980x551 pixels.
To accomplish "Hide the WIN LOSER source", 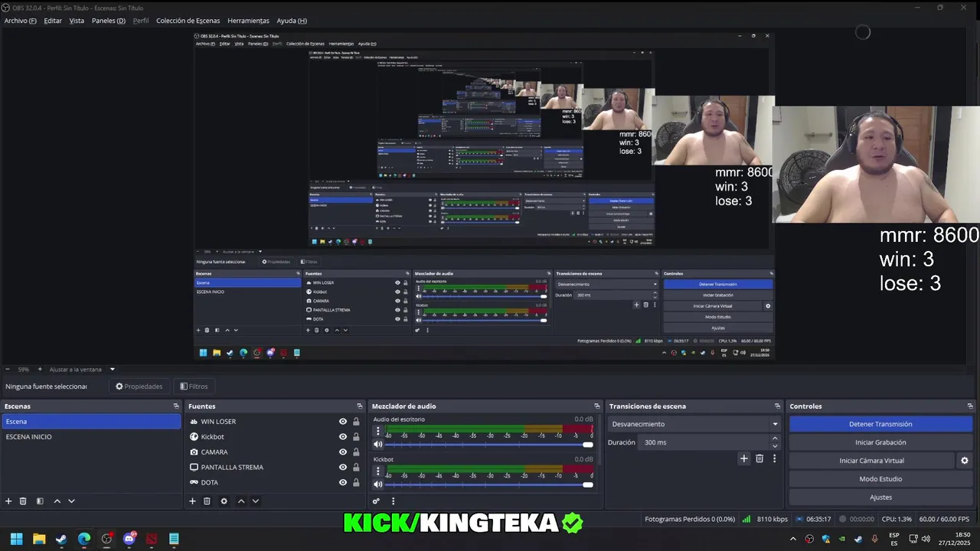I will [x=343, y=422].
